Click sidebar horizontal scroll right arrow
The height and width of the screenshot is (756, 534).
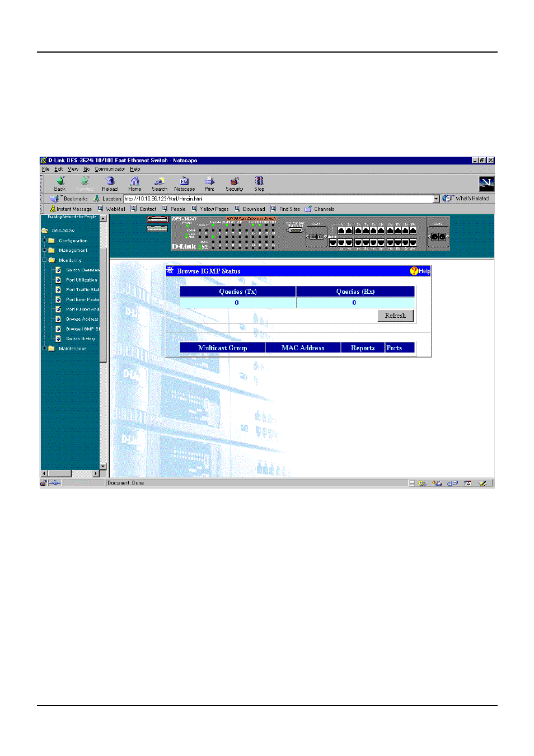click(96, 473)
